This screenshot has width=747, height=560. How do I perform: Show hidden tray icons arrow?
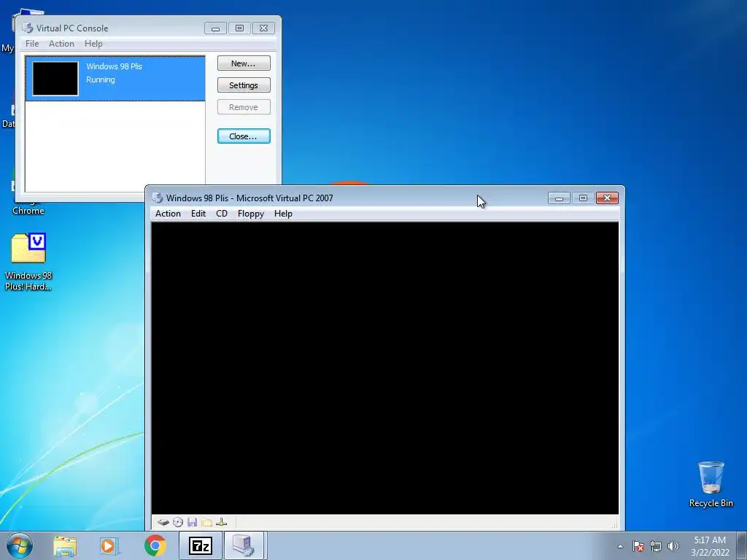(x=620, y=546)
